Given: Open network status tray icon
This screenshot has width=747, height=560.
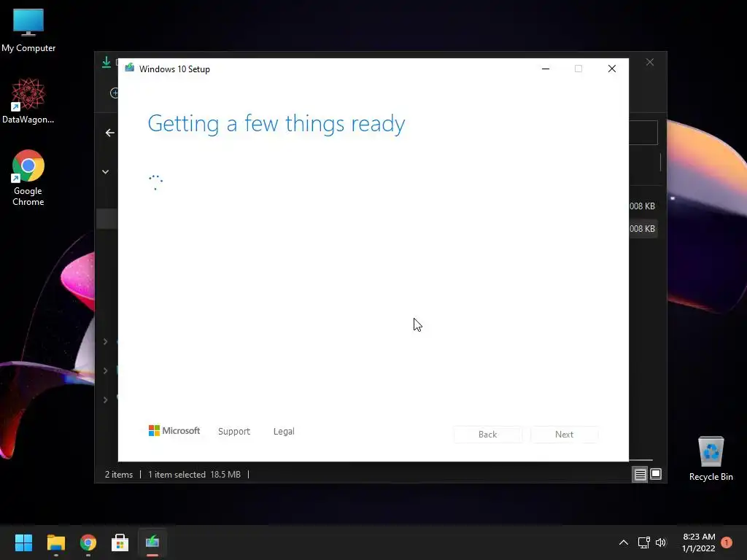Looking at the screenshot, I should click(x=643, y=542).
